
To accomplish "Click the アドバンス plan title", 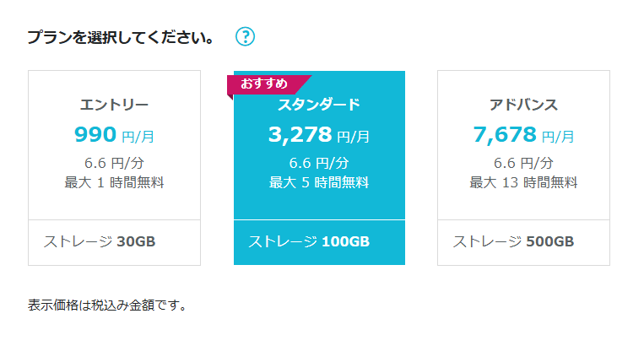I will click(523, 105).
